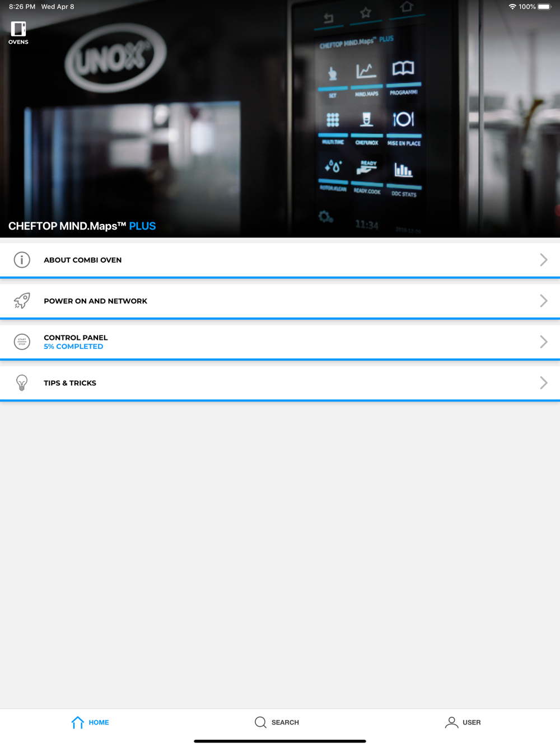
Task: Expand Power On and Network chevron
Action: pyautogui.click(x=543, y=301)
